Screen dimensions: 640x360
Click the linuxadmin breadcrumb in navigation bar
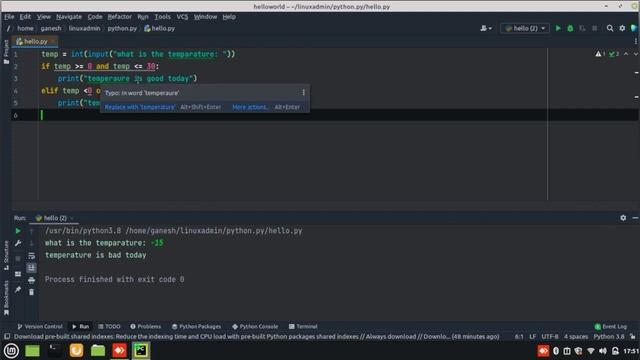[84, 28]
